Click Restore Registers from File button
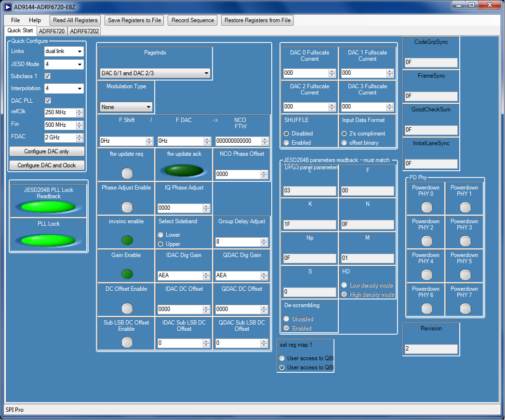This screenshot has height=420, width=505. click(x=257, y=20)
